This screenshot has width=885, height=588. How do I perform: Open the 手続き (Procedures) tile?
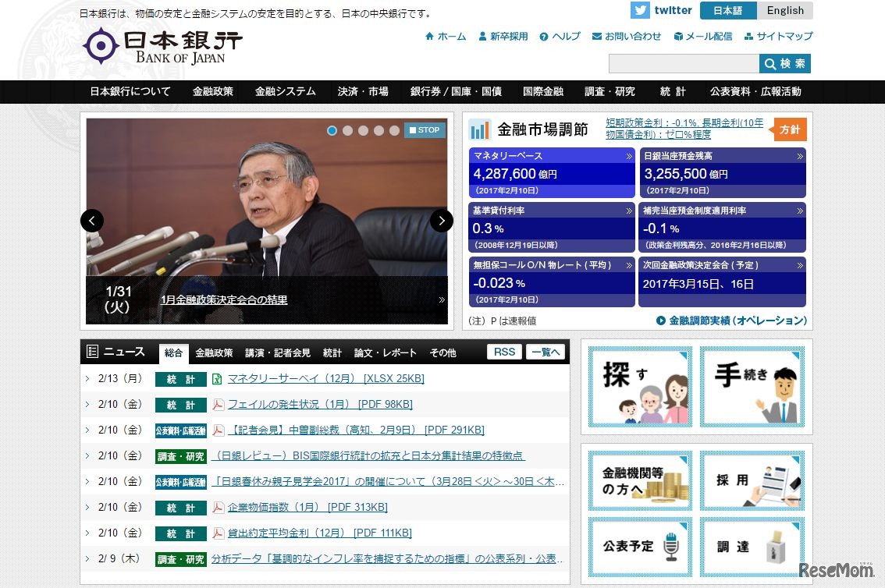click(x=751, y=387)
